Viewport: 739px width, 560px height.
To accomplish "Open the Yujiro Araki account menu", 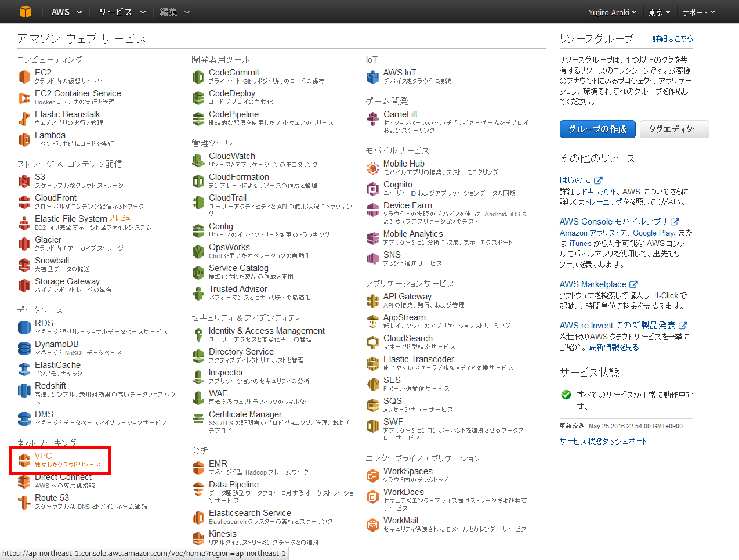I will tap(613, 12).
